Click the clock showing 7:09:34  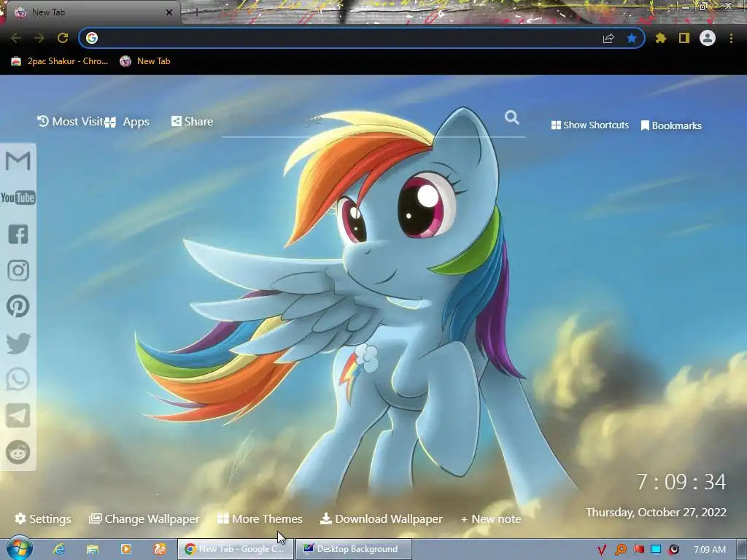coord(681,482)
